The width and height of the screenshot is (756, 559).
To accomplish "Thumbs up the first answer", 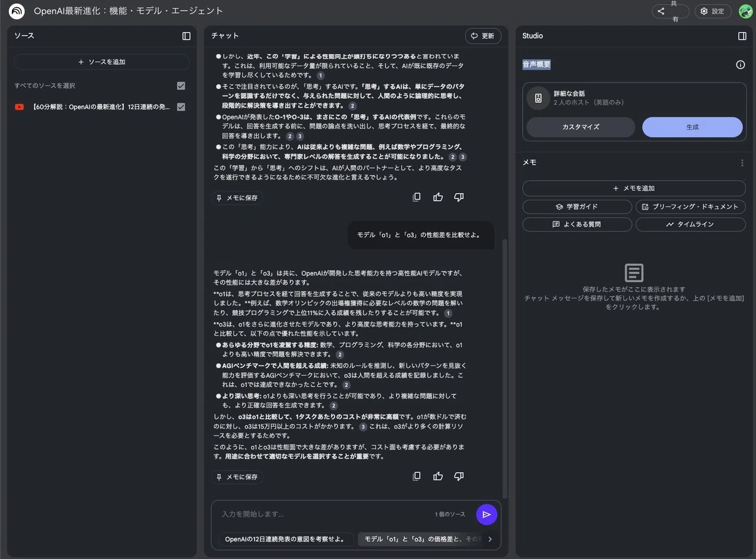I will coord(438,197).
